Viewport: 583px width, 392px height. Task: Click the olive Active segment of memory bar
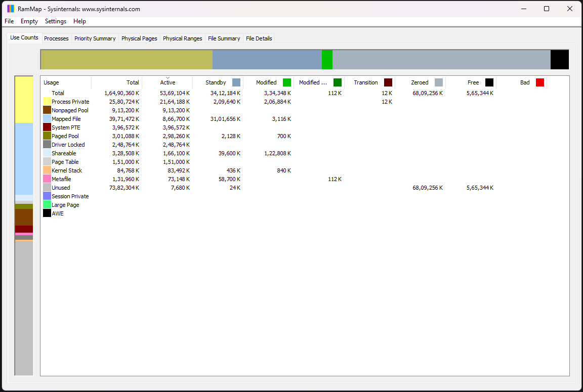pyautogui.click(x=127, y=60)
